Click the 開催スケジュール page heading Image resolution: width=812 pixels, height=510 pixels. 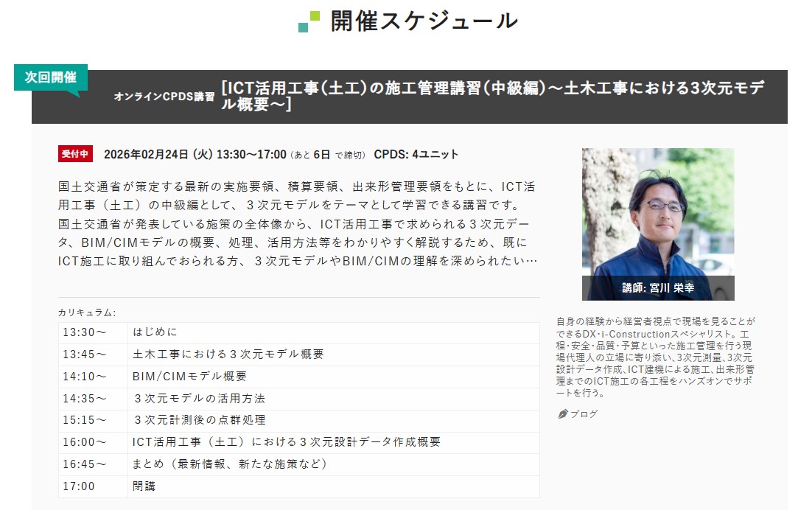(x=424, y=19)
